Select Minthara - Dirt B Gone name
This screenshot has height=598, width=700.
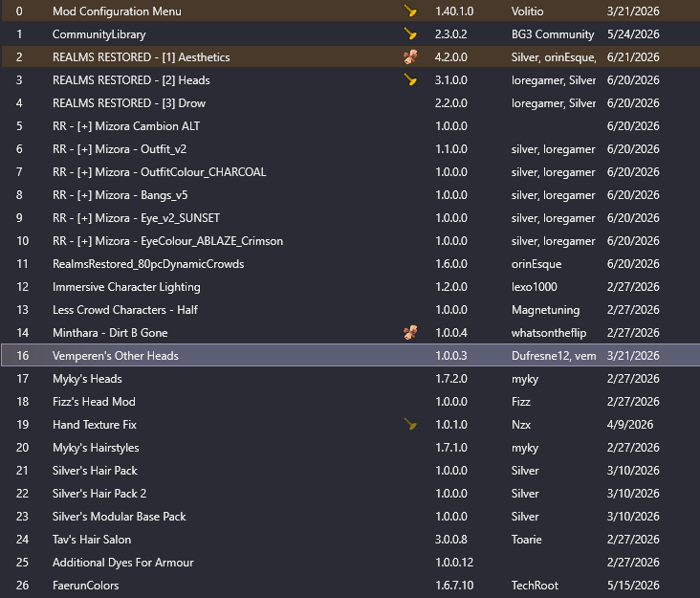click(110, 333)
